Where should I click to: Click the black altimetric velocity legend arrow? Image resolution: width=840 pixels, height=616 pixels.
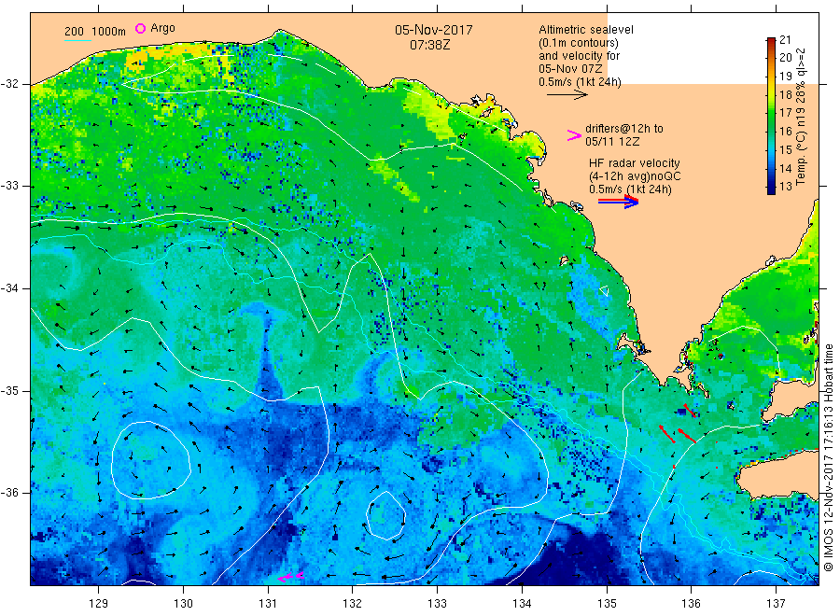(567, 95)
